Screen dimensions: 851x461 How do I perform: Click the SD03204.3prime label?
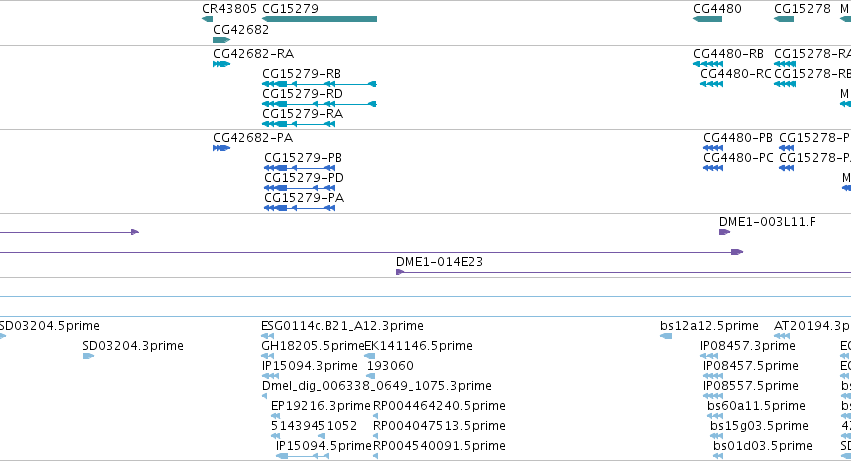[133, 346]
